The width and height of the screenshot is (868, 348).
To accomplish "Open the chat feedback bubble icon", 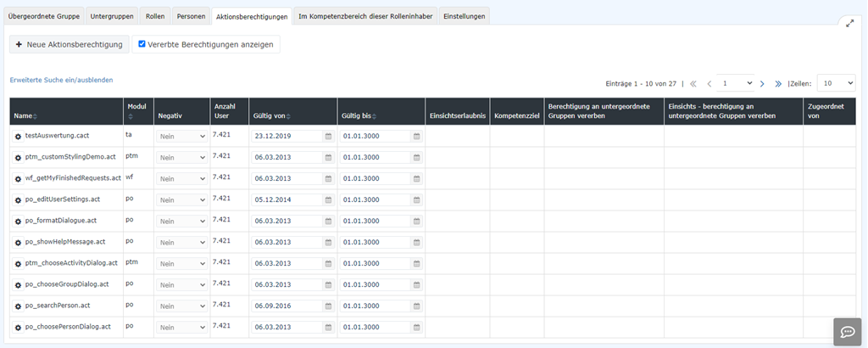I will coord(847,332).
